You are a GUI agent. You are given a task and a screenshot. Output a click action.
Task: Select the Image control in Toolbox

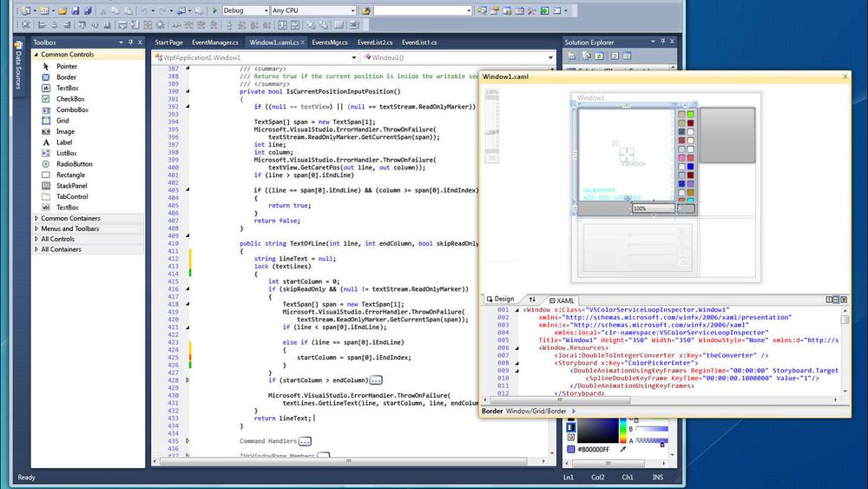[x=65, y=131]
